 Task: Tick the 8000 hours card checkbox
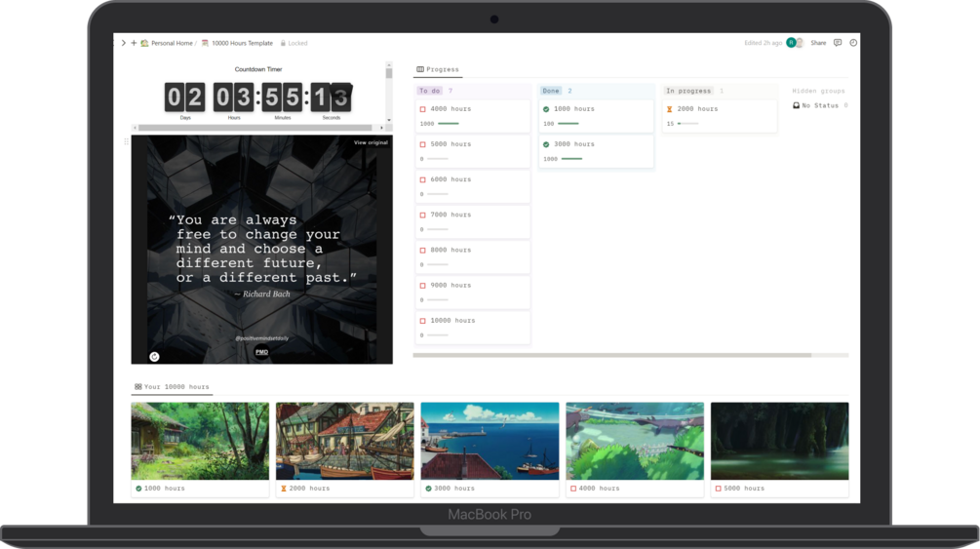422,250
